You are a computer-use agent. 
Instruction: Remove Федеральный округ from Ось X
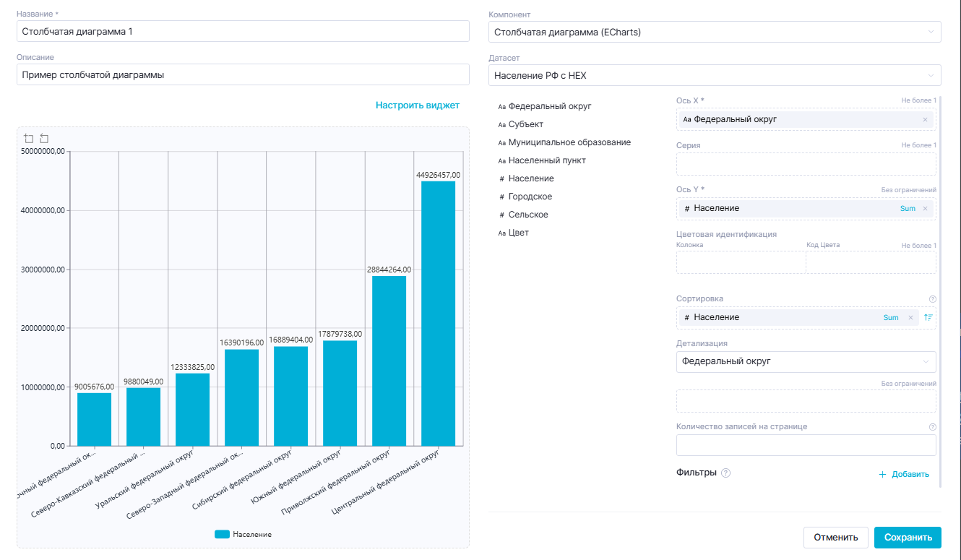(x=925, y=119)
